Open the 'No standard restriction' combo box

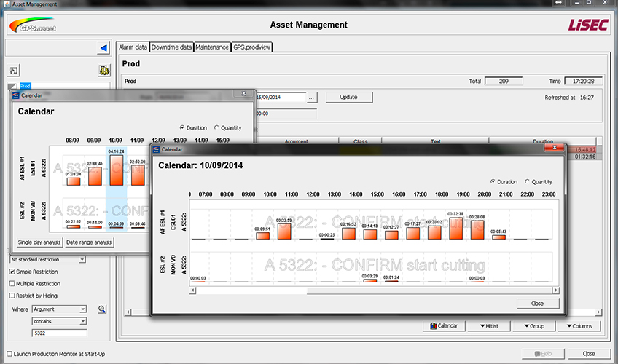[x=48, y=259]
